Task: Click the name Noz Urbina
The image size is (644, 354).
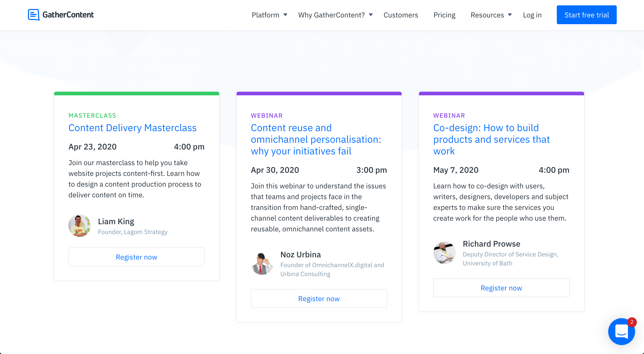Action: (301, 254)
